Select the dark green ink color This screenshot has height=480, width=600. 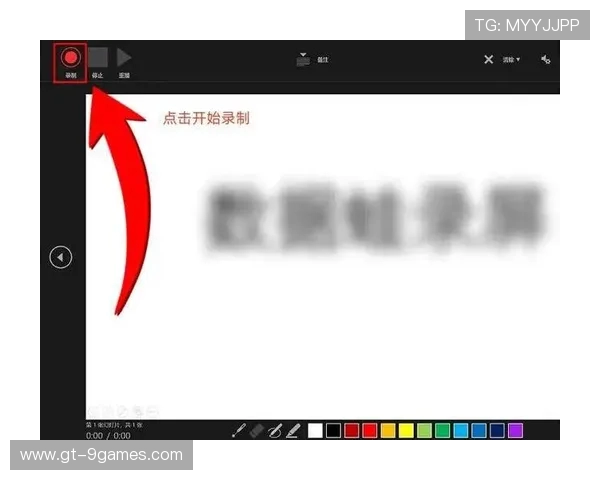pyautogui.click(x=442, y=430)
